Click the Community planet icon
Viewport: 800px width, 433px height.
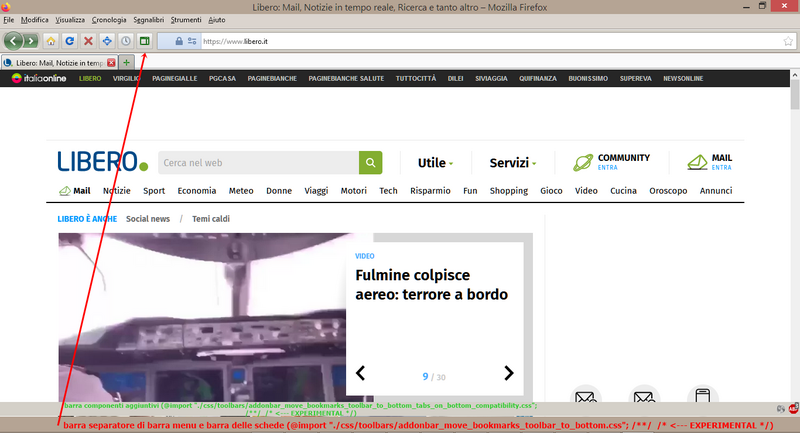click(583, 163)
